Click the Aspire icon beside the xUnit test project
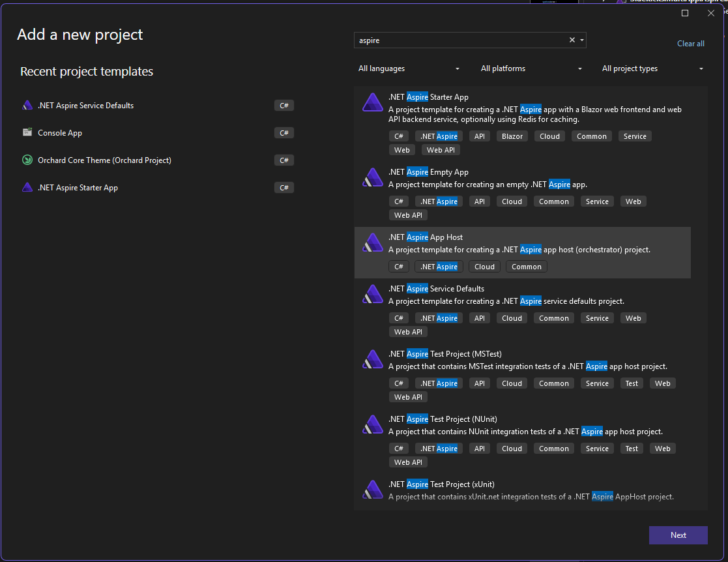This screenshot has height=562, width=728. point(372,490)
